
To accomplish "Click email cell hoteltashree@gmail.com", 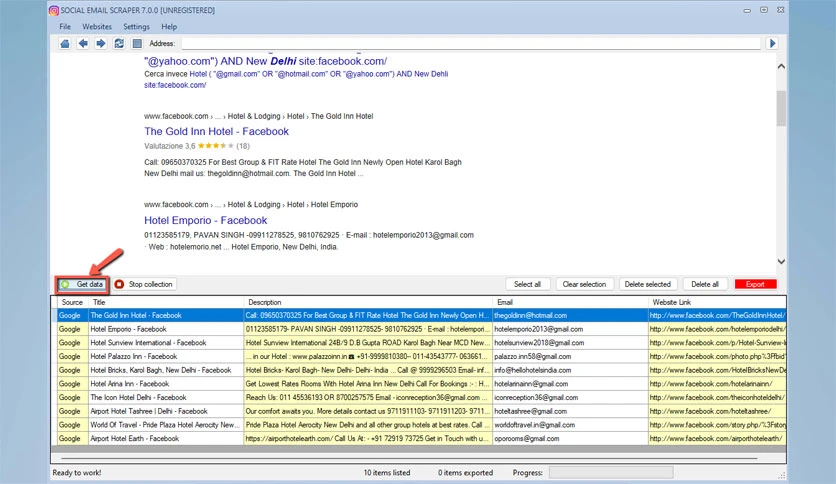I will coord(570,412).
